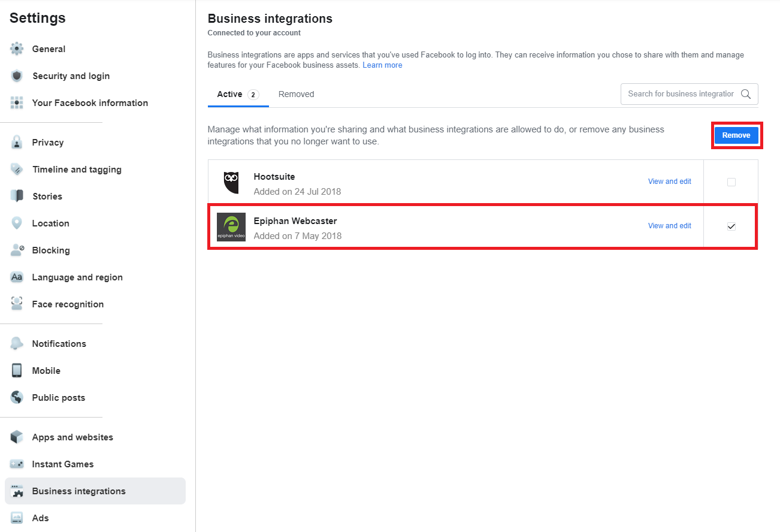Switch to the Removed tab

296,95
